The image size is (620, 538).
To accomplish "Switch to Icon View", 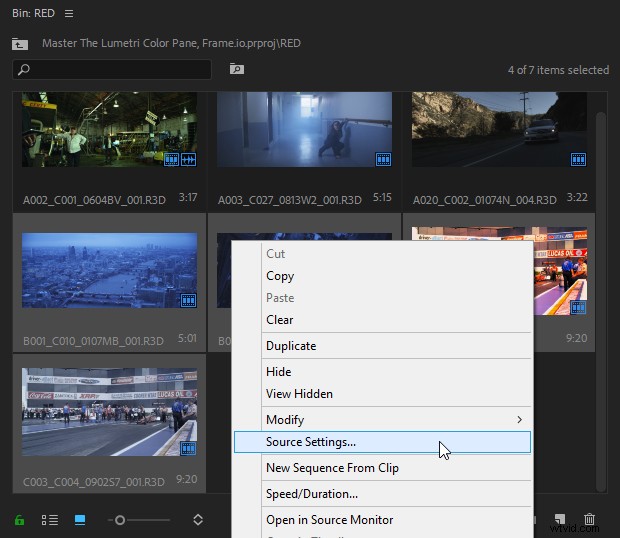I will pyautogui.click(x=80, y=520).
